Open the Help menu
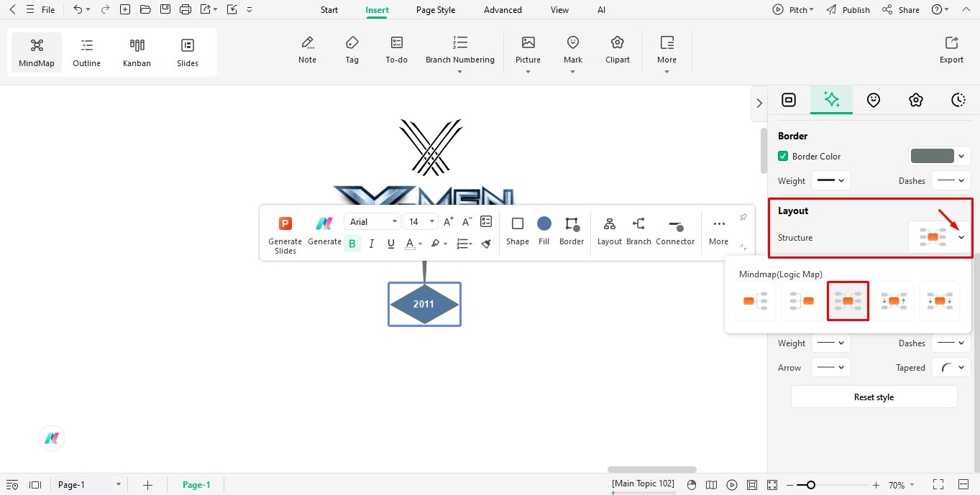This screenshot has width=980, height=495. click(x=940, y=10)
